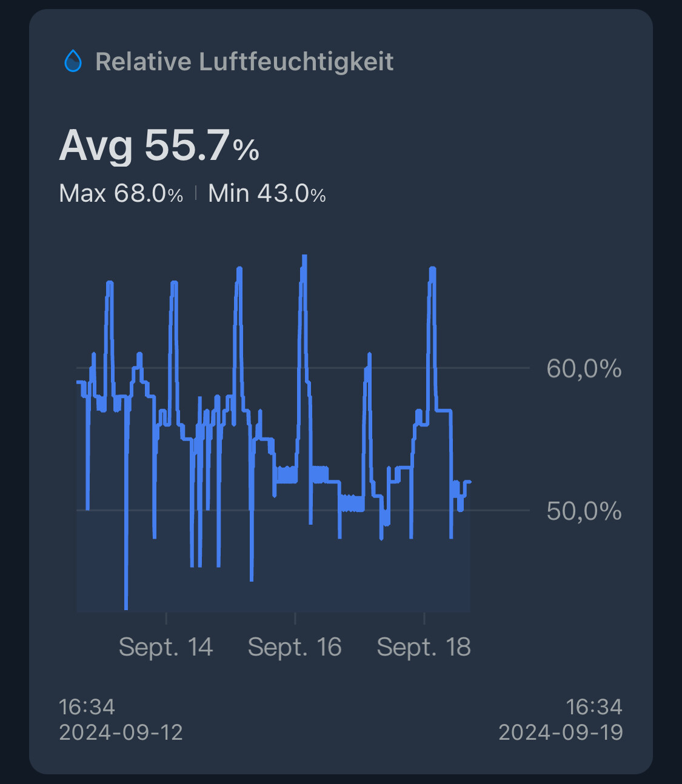Click the blue water drop icon
This screenshot has height=784, width=682.
coord(73,61)
